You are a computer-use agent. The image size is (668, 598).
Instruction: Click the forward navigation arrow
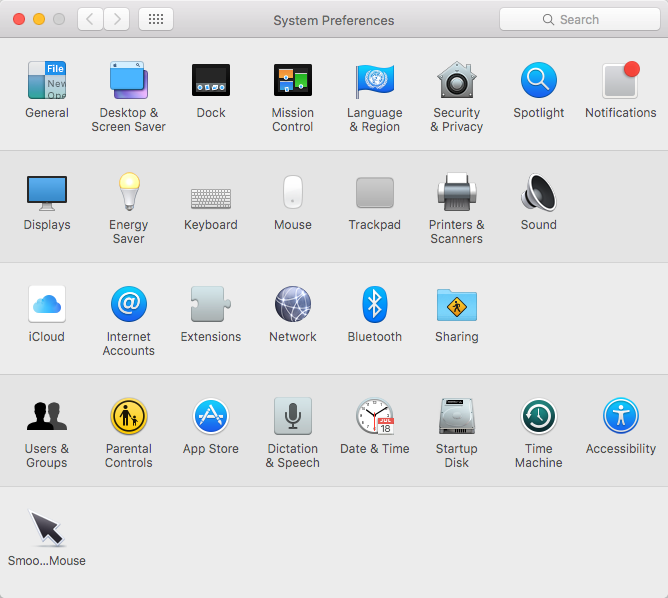(117, 19)
